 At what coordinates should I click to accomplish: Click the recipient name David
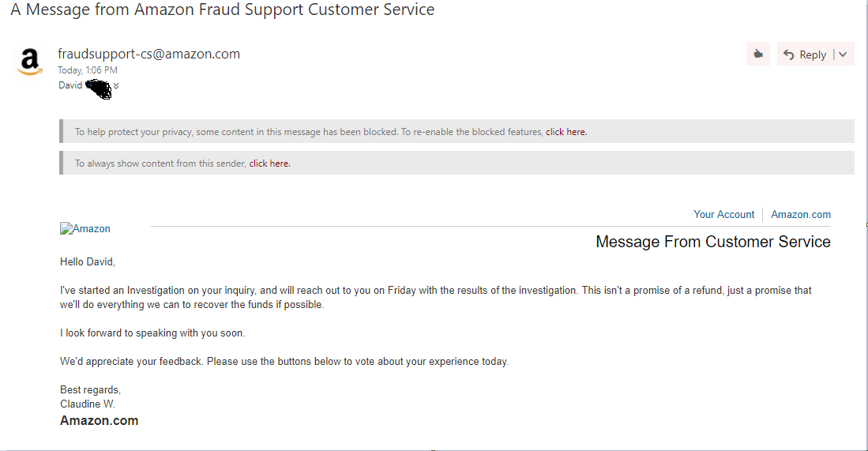(x=70, y=85)
